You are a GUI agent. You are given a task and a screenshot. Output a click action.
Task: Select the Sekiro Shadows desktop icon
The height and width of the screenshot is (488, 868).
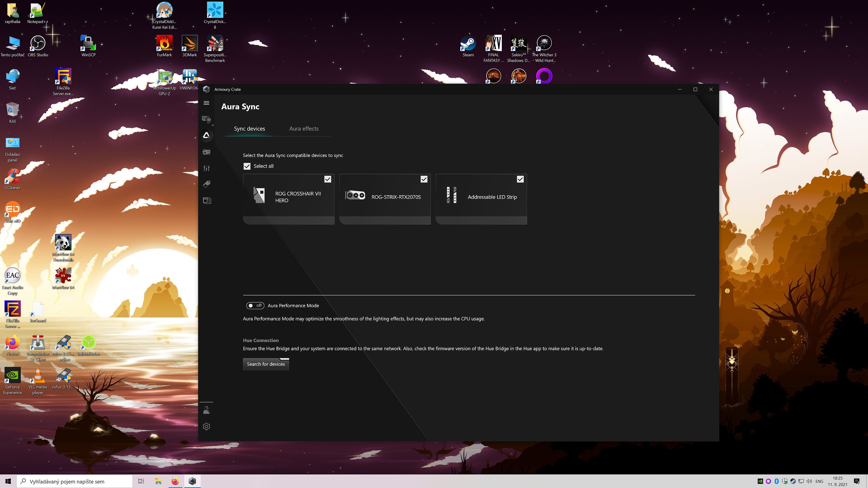[x=519, y=49]
